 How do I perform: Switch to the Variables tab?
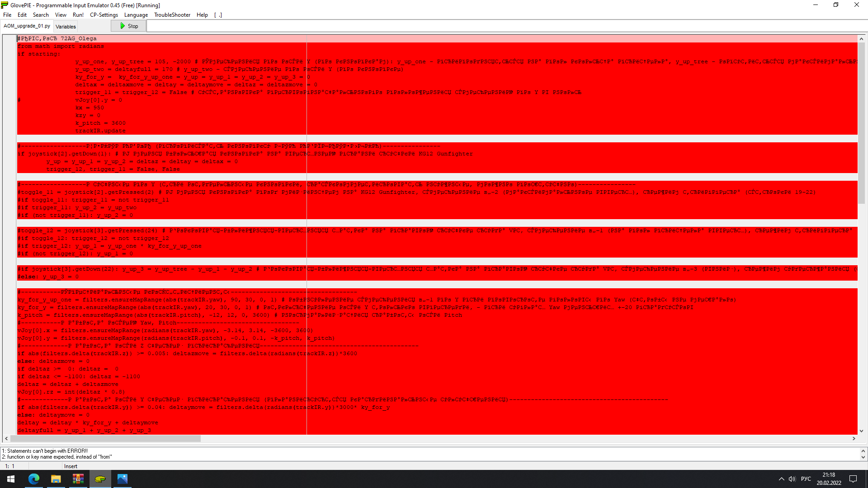click(x=66, y=27)
